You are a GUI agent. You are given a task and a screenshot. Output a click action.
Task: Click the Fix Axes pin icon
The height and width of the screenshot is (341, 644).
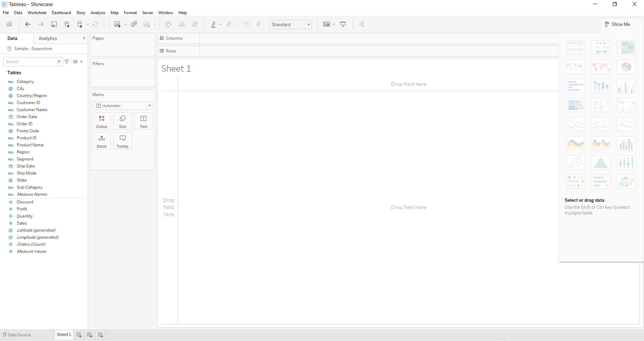[x=259, y=24]
